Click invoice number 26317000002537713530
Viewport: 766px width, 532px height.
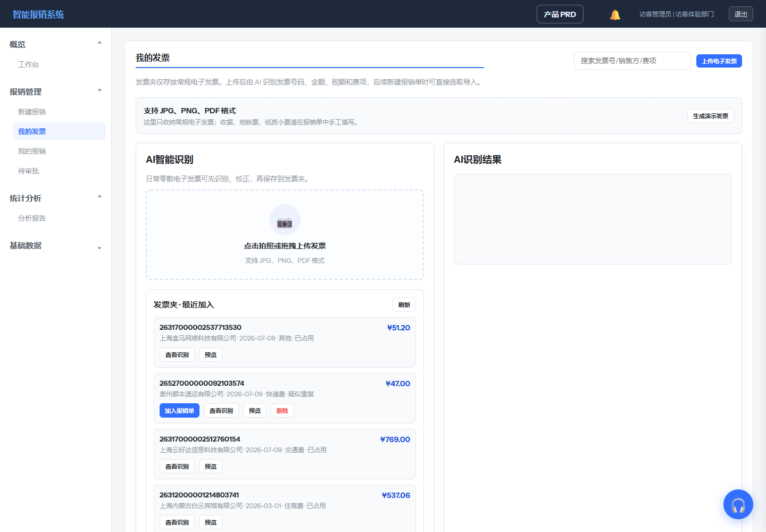click(x=201, y=327)
